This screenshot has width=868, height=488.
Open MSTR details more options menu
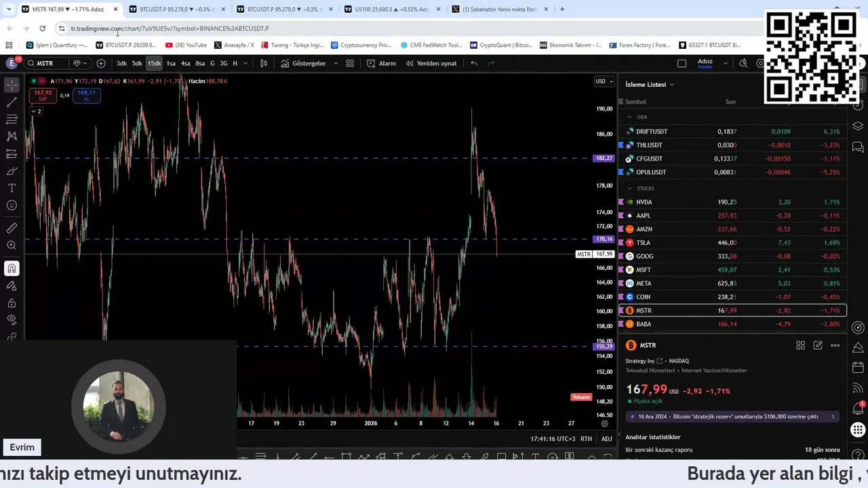835,345
